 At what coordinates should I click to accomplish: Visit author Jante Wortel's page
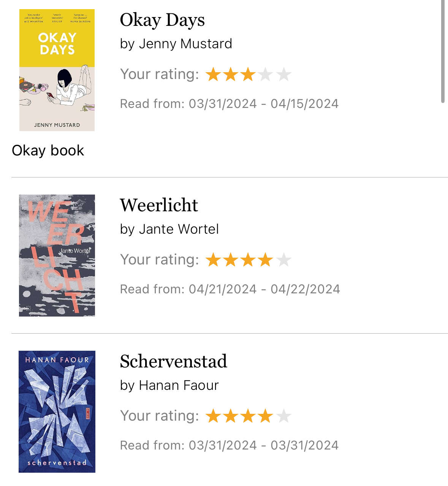179,229
